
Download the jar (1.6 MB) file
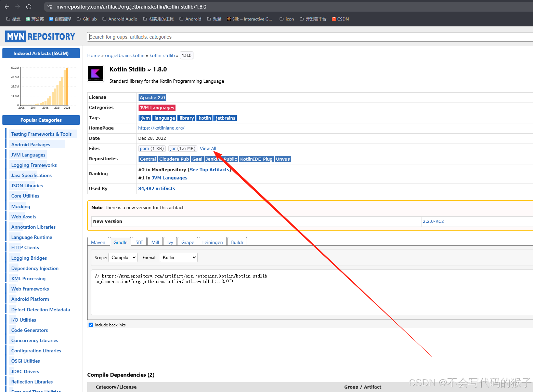tap(183, 148)
